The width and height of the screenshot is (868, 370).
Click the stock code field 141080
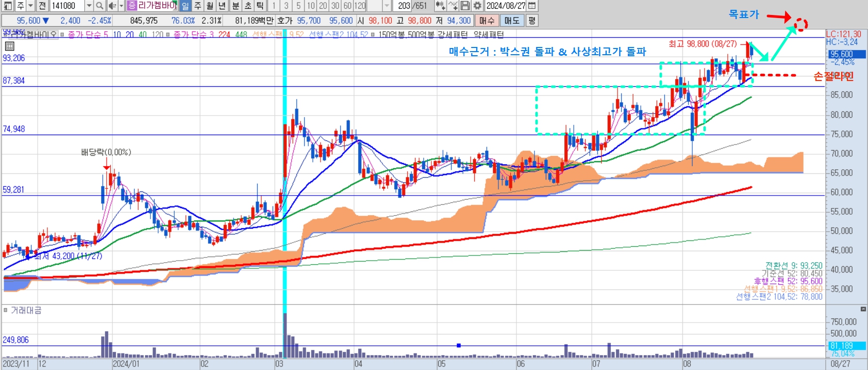click(68, 6)
